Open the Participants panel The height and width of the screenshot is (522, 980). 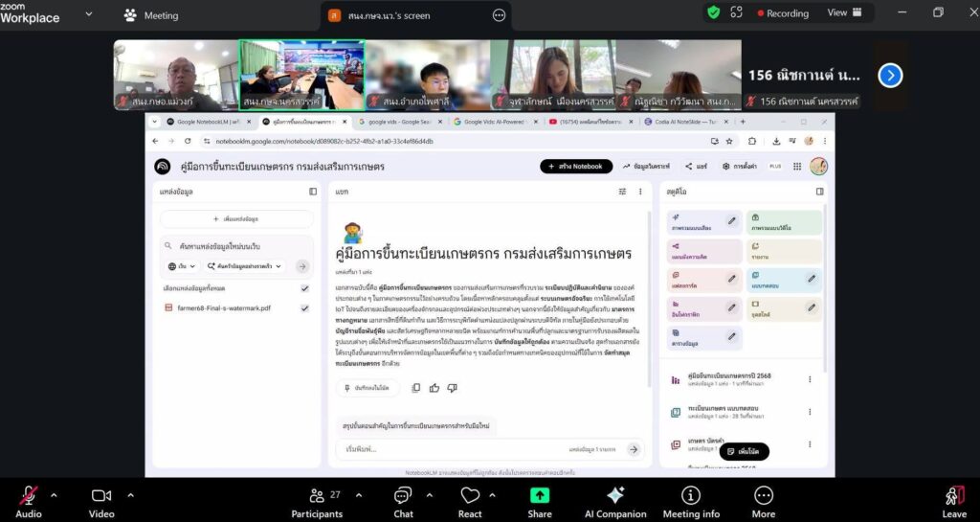[x=317, y=495]
